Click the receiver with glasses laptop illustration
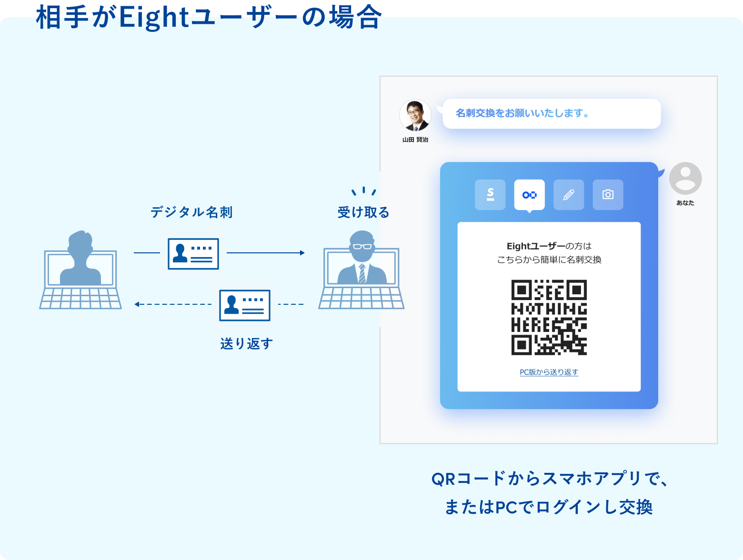The image size is (743, 560). coord(361,270)
